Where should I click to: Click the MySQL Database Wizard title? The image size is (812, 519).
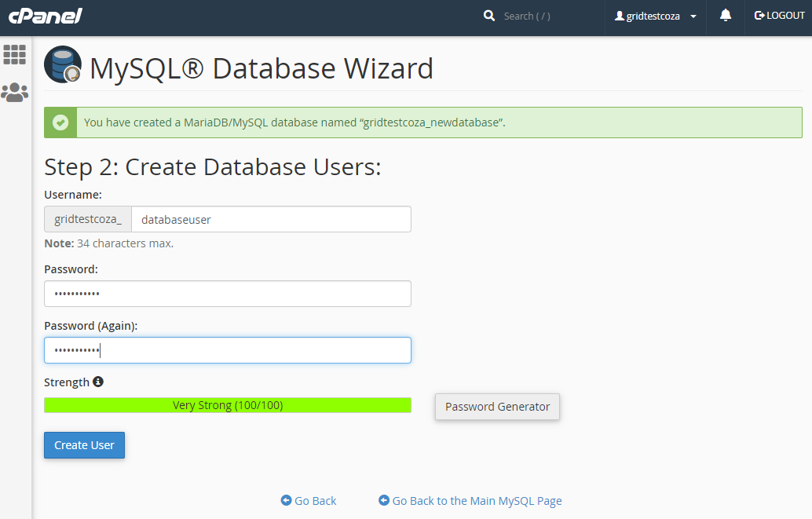point(262,68)
